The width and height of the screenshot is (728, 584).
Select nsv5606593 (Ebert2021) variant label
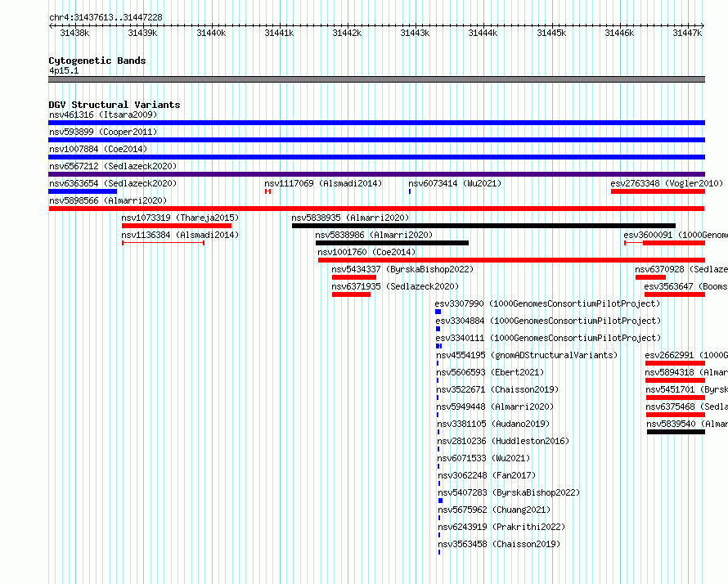point(490,372)
